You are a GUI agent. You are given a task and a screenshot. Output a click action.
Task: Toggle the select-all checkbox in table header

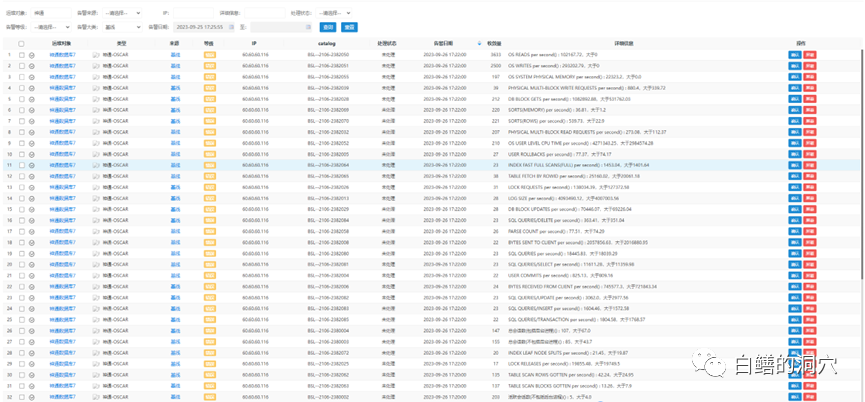[21, 45]
